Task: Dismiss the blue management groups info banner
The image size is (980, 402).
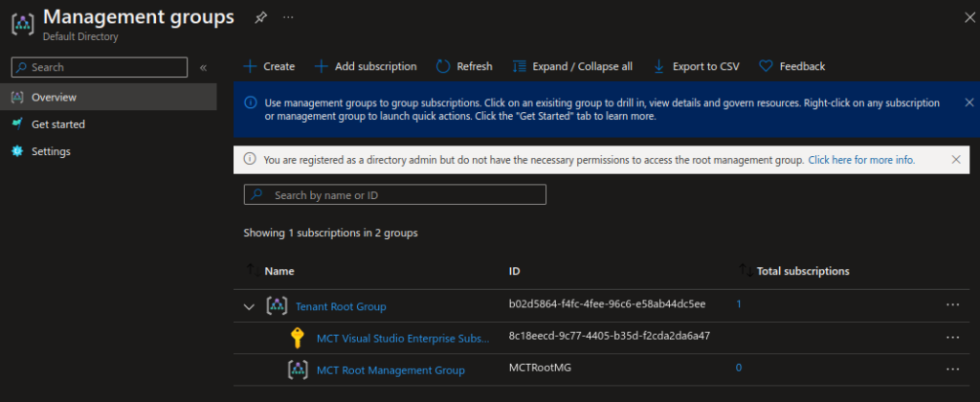Action: 969,101
